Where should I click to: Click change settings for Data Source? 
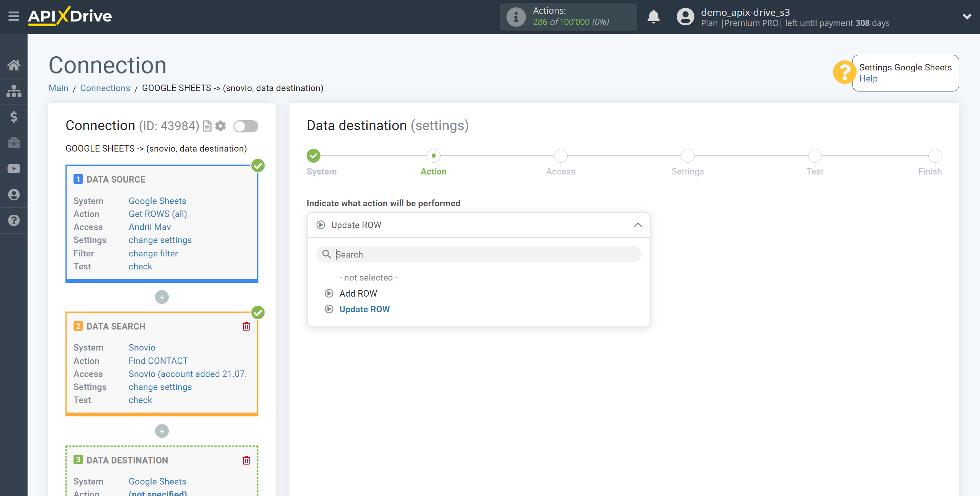tap(160, 240)
